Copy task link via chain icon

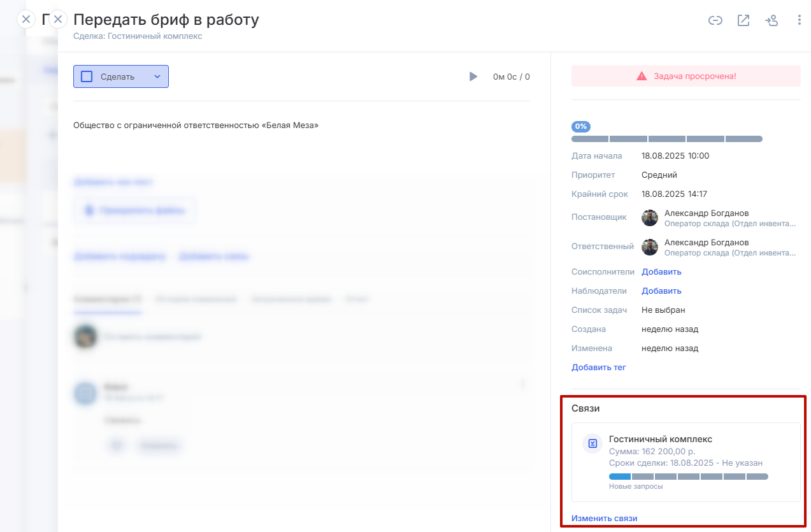[x=715, y=20]
